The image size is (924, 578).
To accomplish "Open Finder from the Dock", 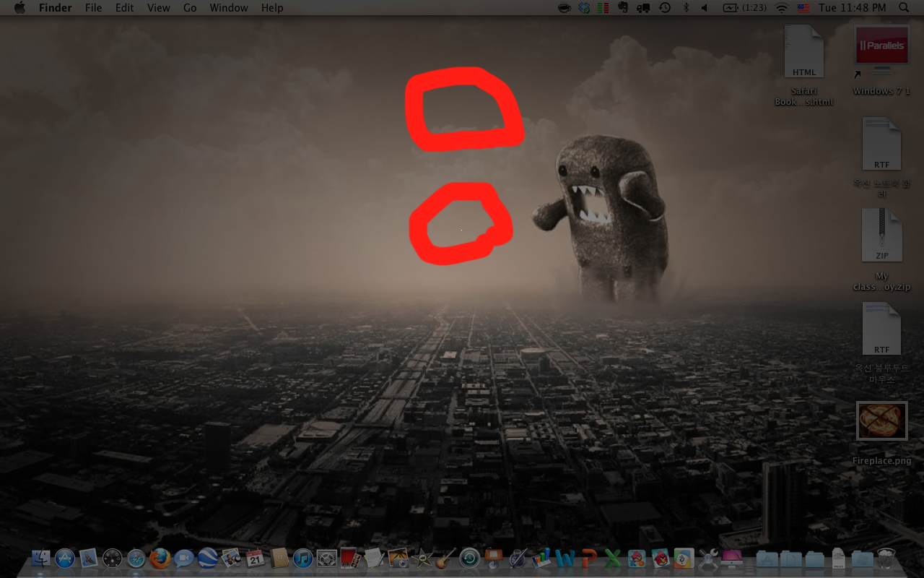I will click(x=41, y=558).
